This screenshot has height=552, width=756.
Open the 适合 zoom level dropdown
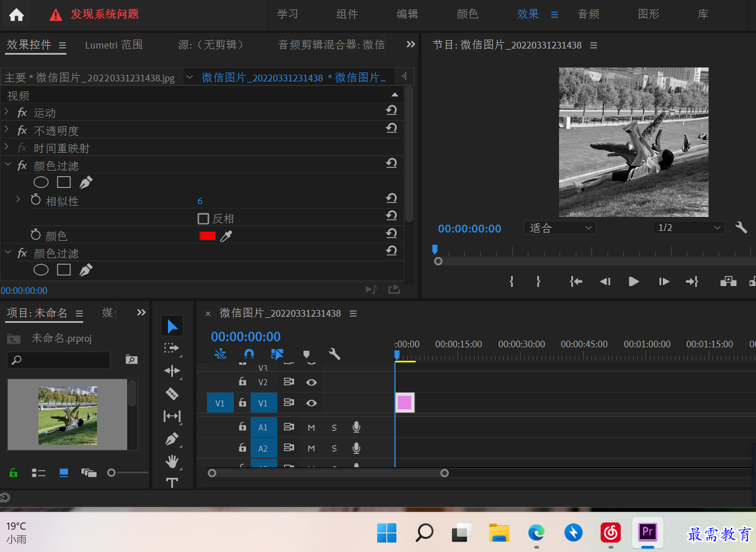560,227
